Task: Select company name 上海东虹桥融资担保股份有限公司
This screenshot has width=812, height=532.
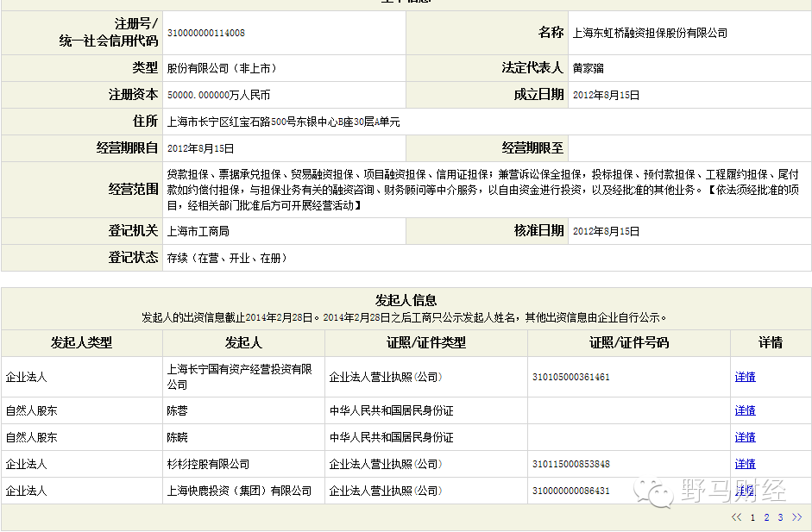Action: coord(650,33)
